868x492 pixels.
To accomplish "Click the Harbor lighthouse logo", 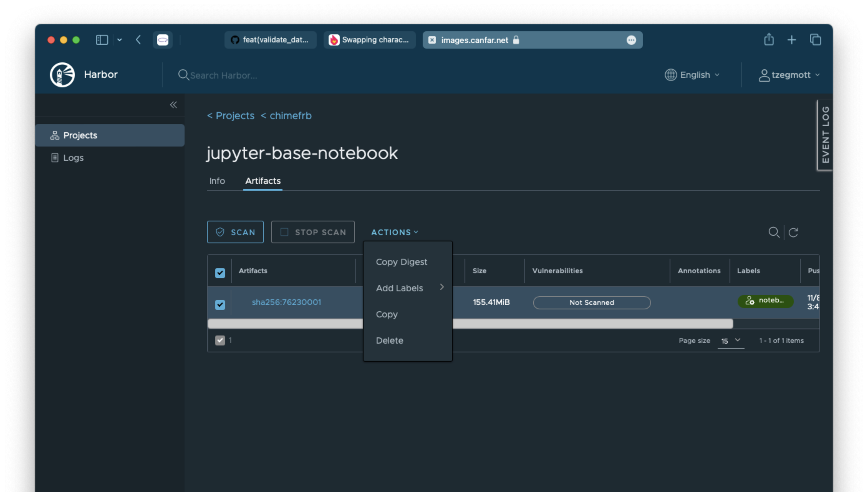I will click(x=62, y=75).
